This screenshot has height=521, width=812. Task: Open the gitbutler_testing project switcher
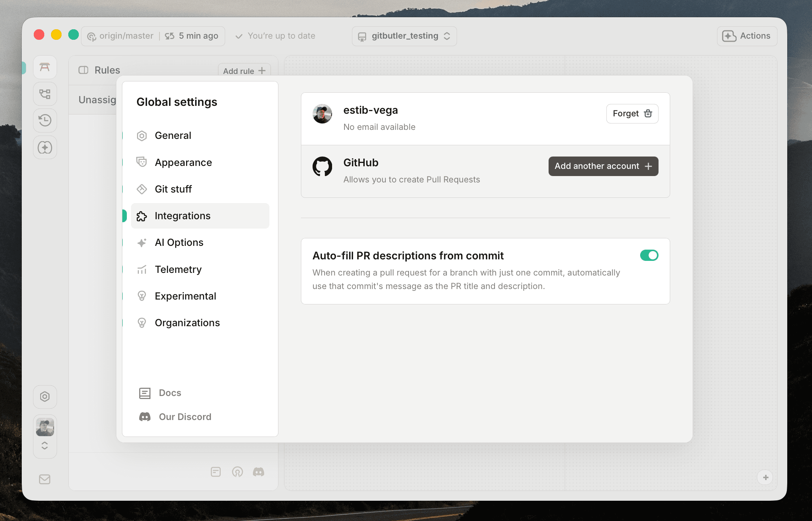click(404, 36)
